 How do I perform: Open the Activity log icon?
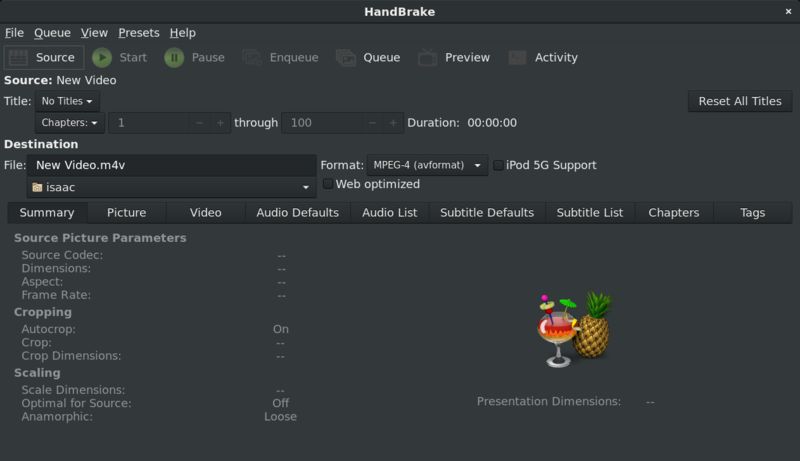[x=517, y=58]
